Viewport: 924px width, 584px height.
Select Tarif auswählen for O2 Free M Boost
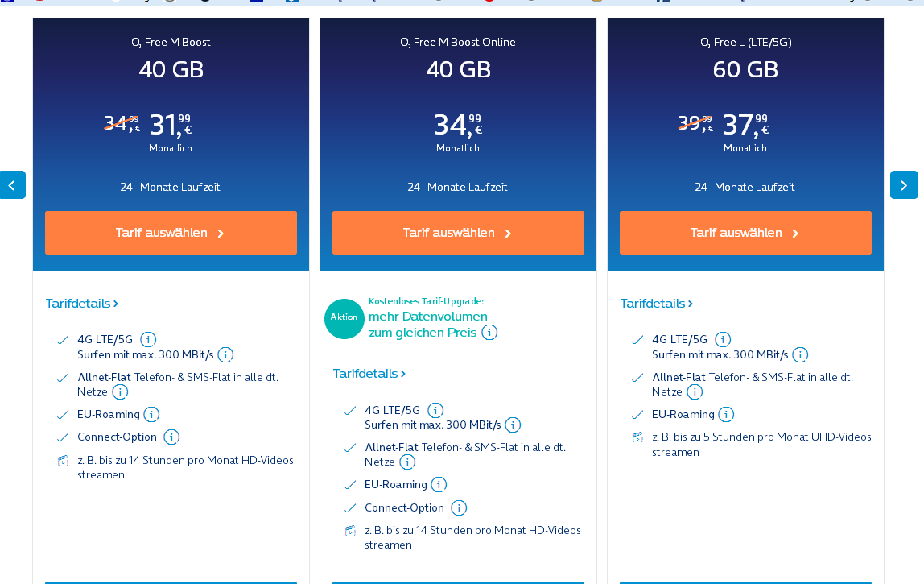171,233
